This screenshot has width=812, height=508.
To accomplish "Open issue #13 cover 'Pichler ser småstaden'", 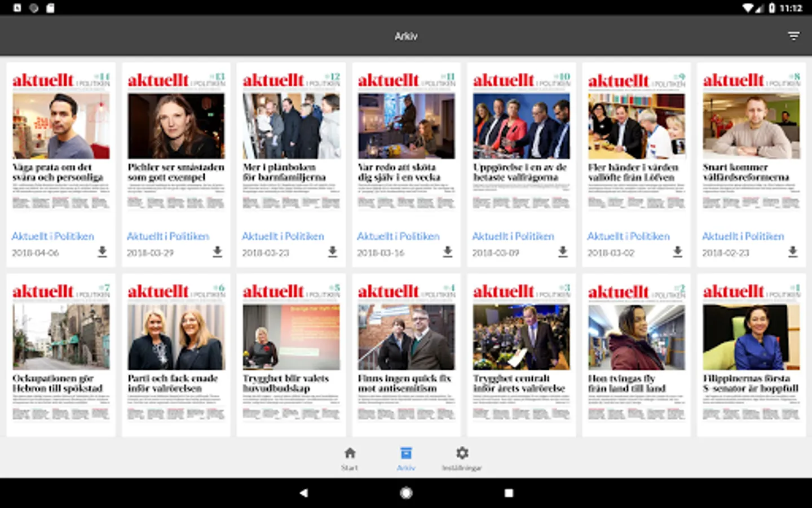I will tap(176, 141).
